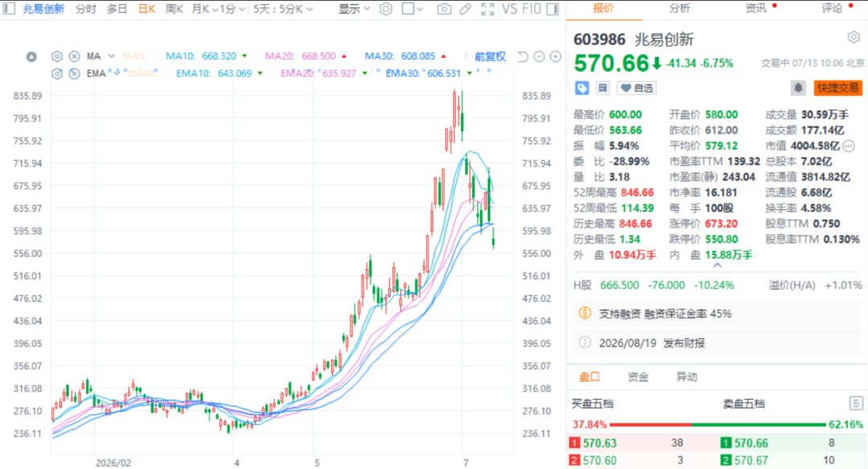Reset chart view with undo arrow
Viewport: 868px width, 469px height.
(x=522, y=56)
